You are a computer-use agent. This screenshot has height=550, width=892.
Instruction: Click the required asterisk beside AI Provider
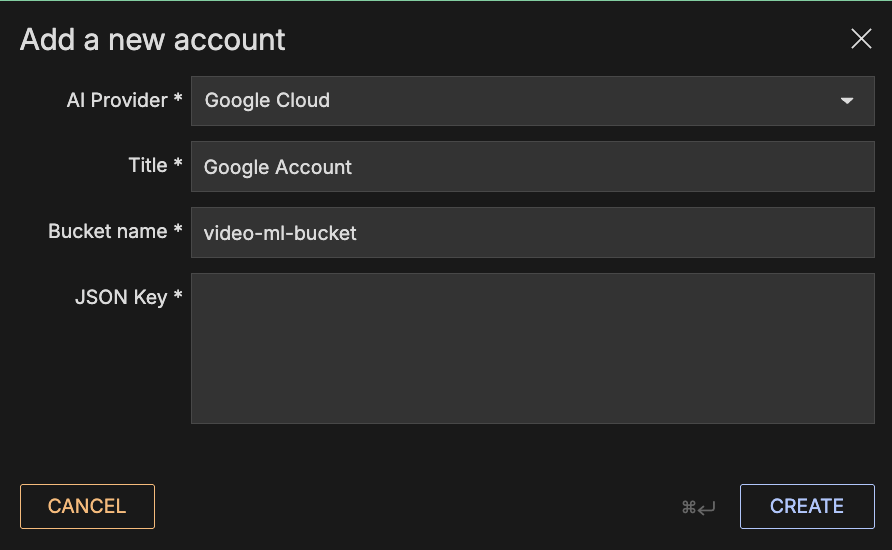coord(178,100)
